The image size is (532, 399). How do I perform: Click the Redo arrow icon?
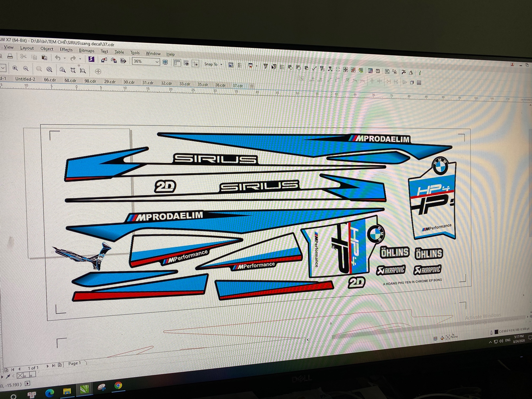(x=73, y=58)
